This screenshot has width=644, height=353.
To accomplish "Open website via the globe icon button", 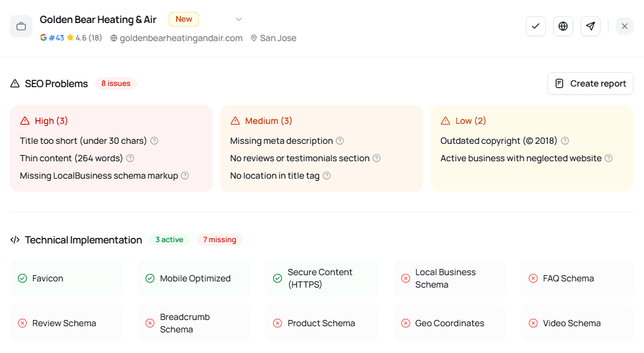I will (563, 26).
